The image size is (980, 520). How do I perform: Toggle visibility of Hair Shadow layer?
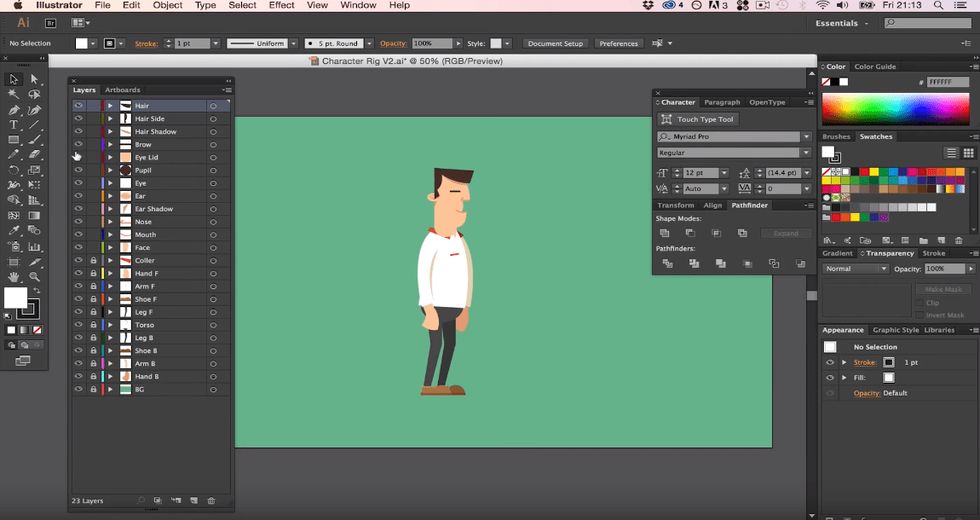[x=78, y=131]
